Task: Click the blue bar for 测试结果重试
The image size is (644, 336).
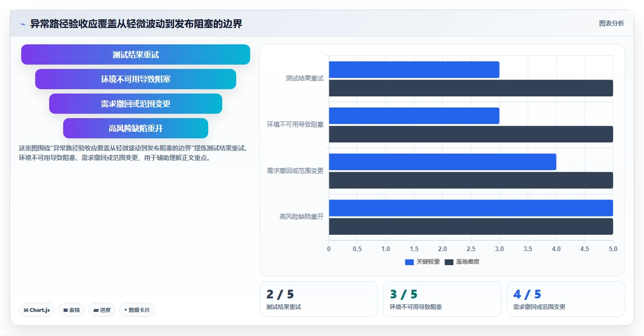Action: coord(414,69)
